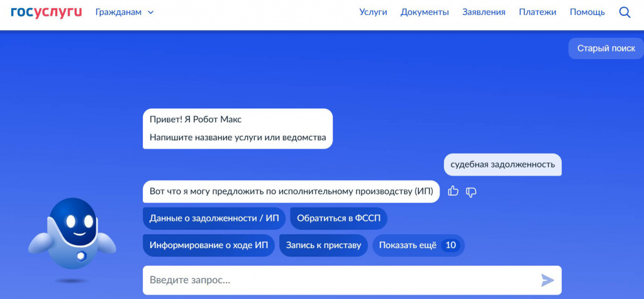The width and height of the screenshot is (644, 299).
Task: Click the Госуслуги logo
Action: [47, 13]
